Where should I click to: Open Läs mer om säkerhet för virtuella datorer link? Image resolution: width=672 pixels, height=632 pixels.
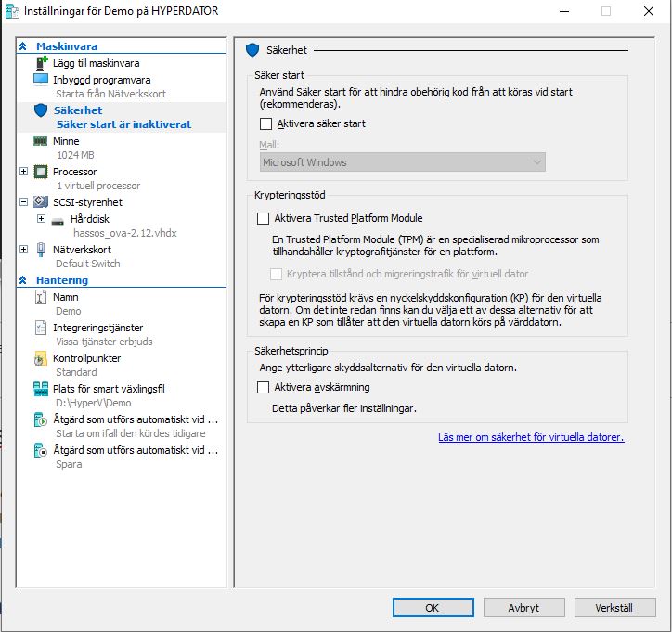tap(531, 437)
